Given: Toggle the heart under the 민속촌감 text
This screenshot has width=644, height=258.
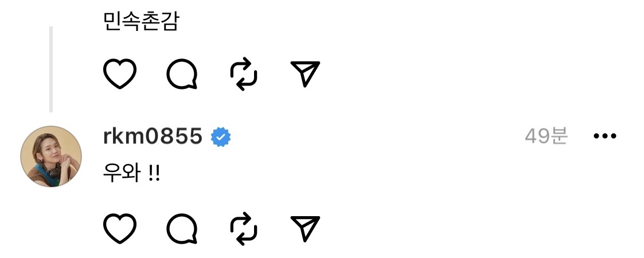Looking at the screenshot, I should (119, 75).
